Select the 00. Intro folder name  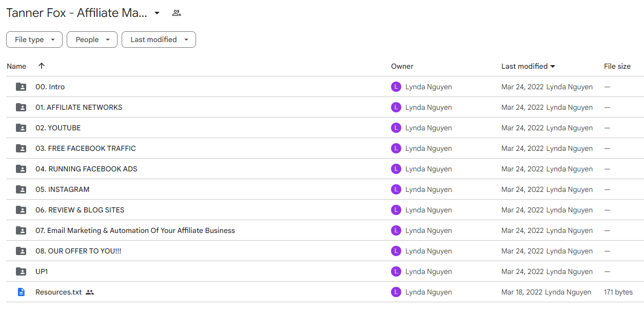[x=50, y=87]
